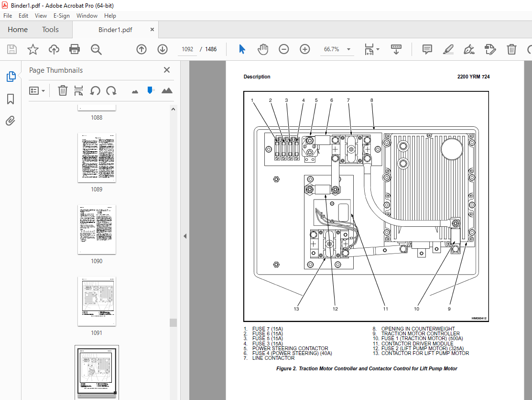Screen dimensions: 532x400
Task: Click the edit stamp tool icon
Action: pos(490,49)
